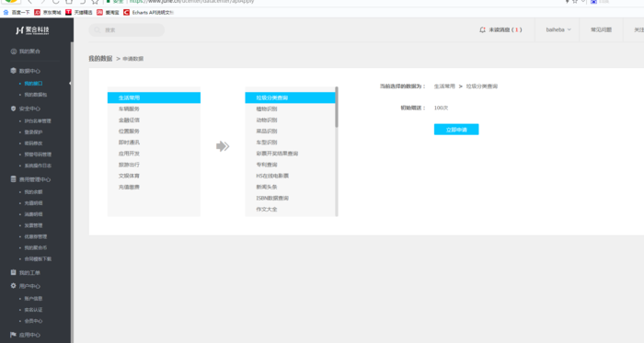Image resolution: width=644 pixels, height=343 pixels.
Task: Open 实名认证 in sidebar
Action: [33, 310]
